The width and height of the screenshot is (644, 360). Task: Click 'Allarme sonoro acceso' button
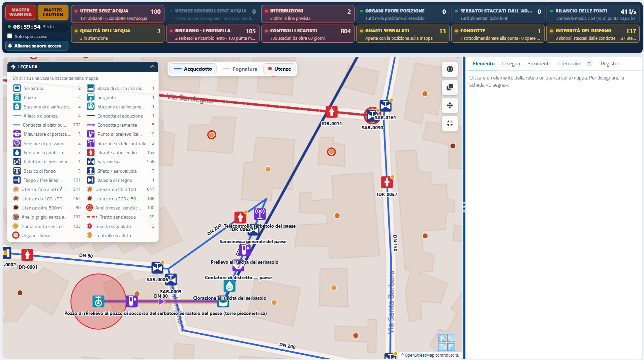(x=37, y=46)
